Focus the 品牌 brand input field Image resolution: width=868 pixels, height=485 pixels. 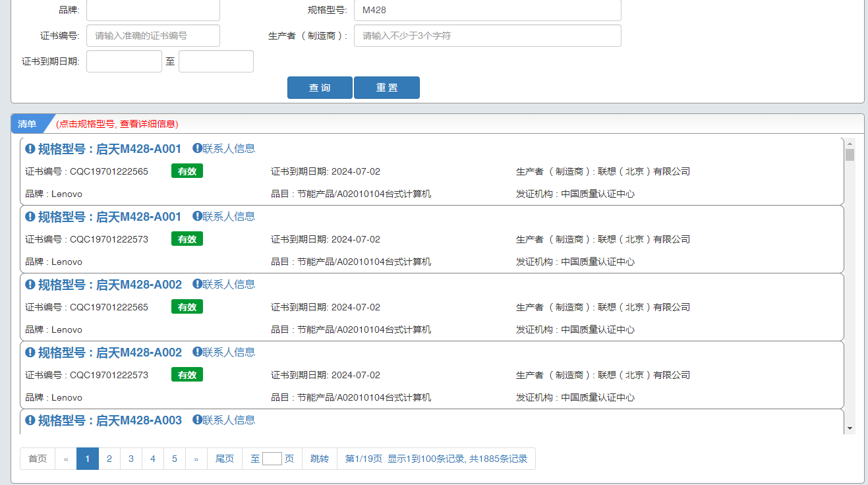[x=153, y=10]
